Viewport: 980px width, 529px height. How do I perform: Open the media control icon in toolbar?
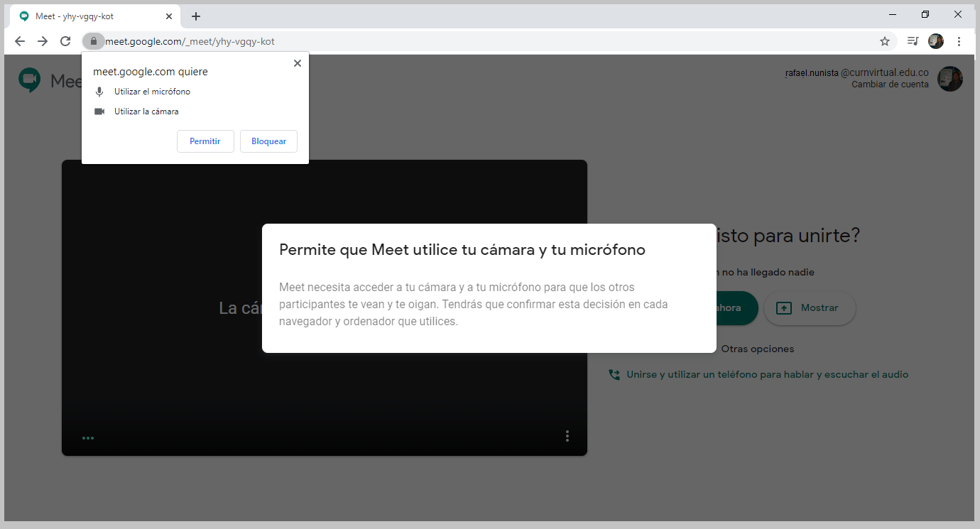913,41
